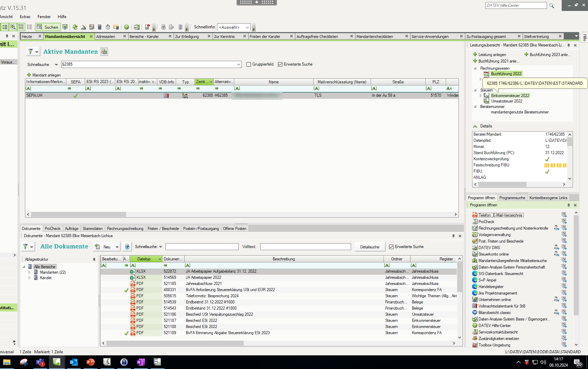Open the Extras menu
Image resolution: width=588 pixels, height=369 pixels.
pos(25,17)
